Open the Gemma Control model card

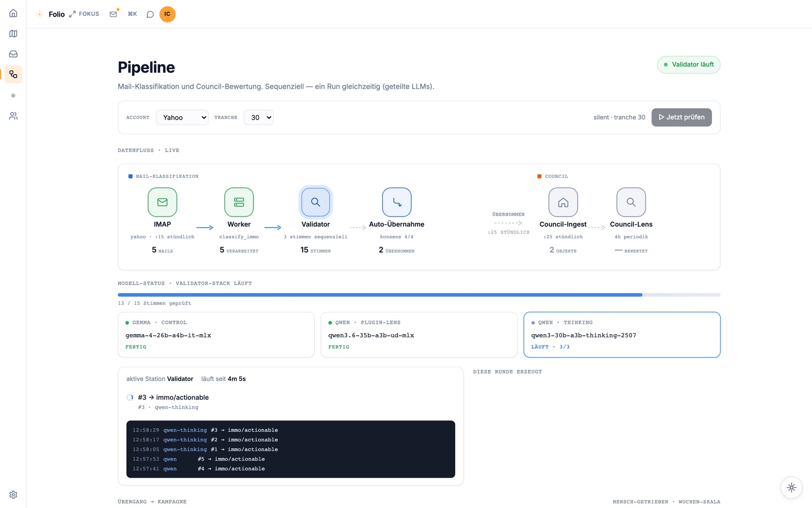(216, 335)
